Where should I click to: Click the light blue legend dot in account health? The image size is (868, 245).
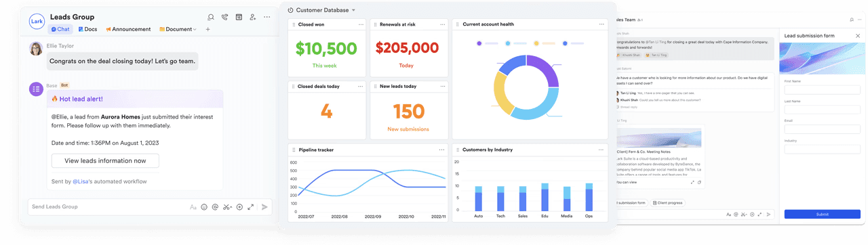point(507,43)
